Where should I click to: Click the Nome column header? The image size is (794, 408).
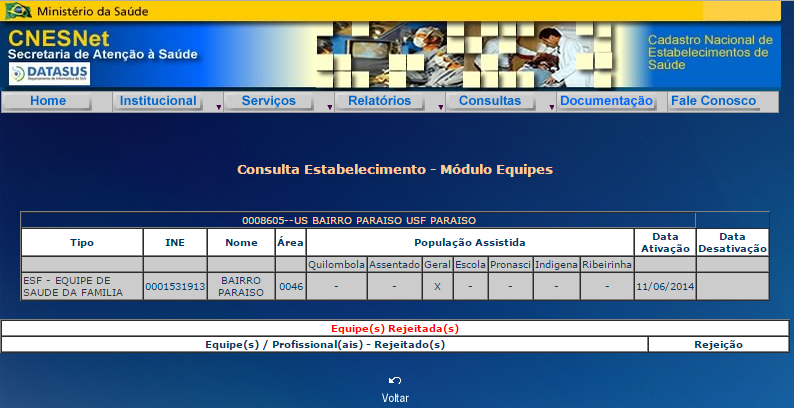pos(241,242)
